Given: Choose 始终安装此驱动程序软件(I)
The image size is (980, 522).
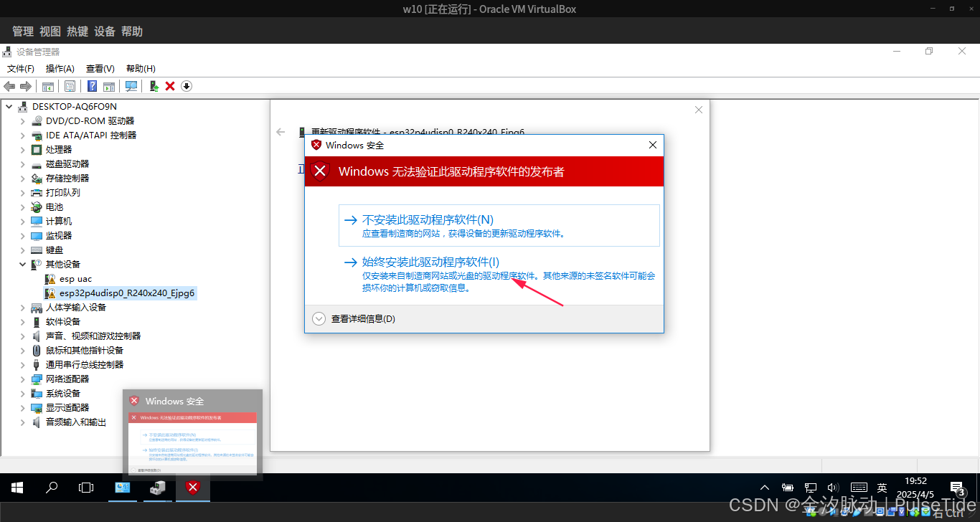Looking at the screenshot, I should point(499,274).
